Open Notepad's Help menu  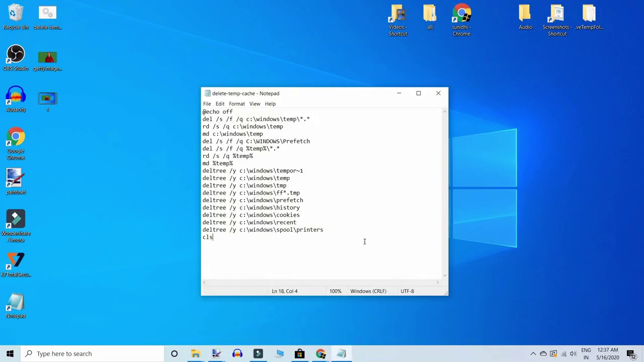[270, 104]
